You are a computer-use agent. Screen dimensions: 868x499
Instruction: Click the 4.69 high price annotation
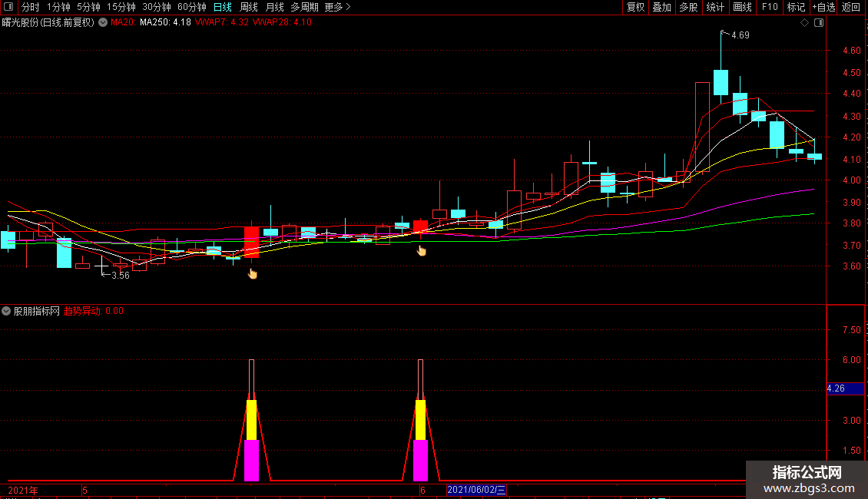740,35
